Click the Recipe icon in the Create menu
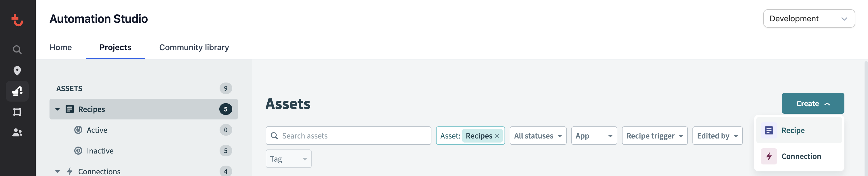The height and width of the screenshot is (176, 868). (769, 130)
